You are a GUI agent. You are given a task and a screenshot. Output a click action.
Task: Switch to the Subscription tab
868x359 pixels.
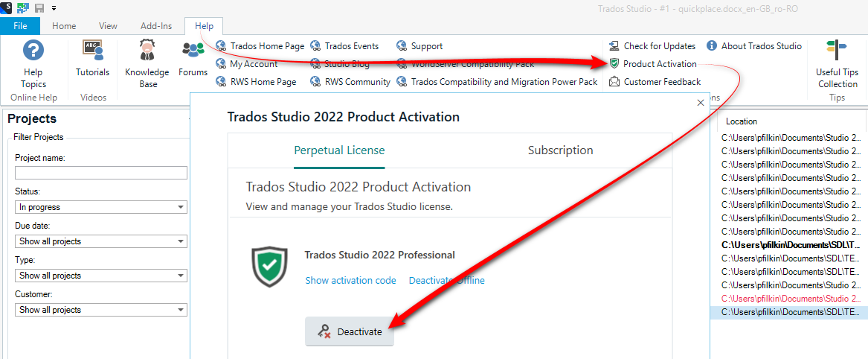(x=560, y=150)
